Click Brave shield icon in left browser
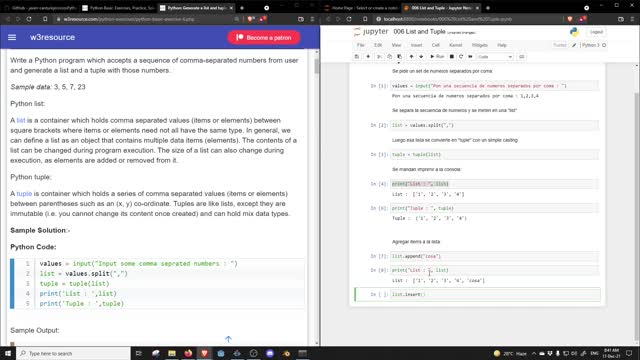This screenshot has height=360, width=640. coord(251,19)
